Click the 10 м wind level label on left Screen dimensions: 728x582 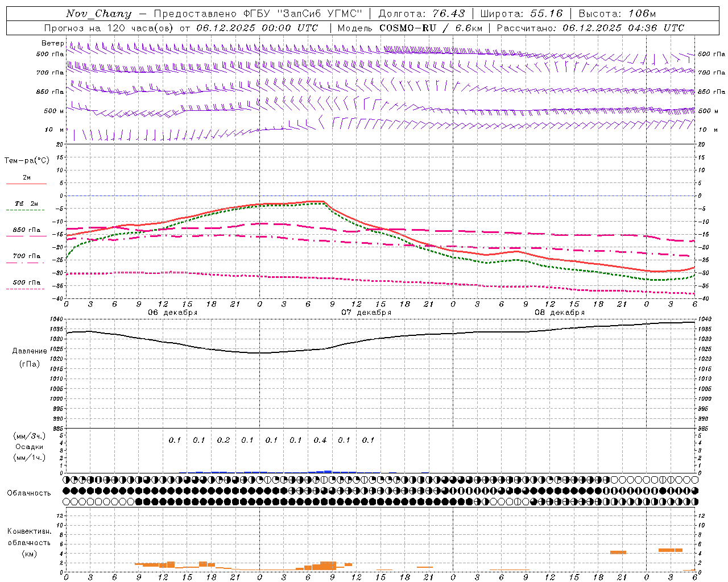click(x=55, y=130)
